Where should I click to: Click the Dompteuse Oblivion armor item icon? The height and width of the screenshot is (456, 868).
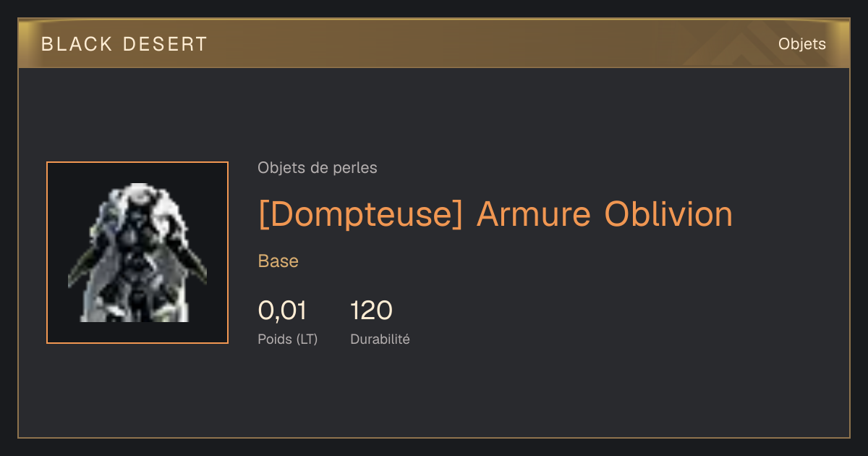pyautogui.click(x=137, y=253)
